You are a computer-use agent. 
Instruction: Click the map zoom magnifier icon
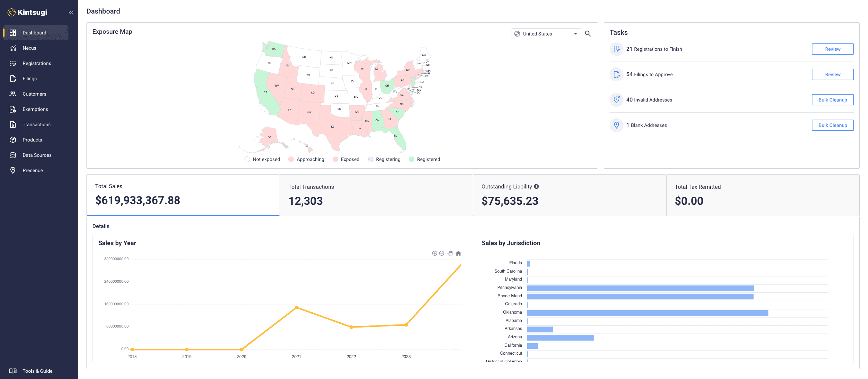click(x=588, y=34)
